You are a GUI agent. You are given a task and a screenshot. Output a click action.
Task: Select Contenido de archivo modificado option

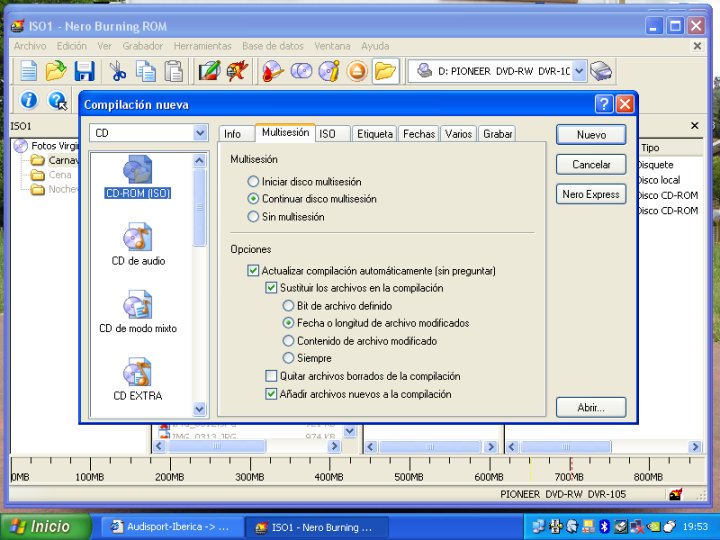point(288,341)
